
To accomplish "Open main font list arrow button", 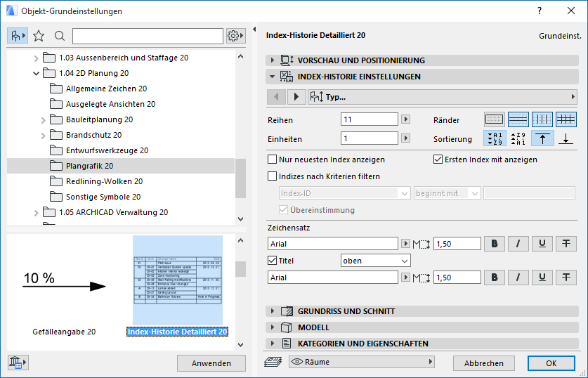I will pyautogui.click(x=405, y=243).
